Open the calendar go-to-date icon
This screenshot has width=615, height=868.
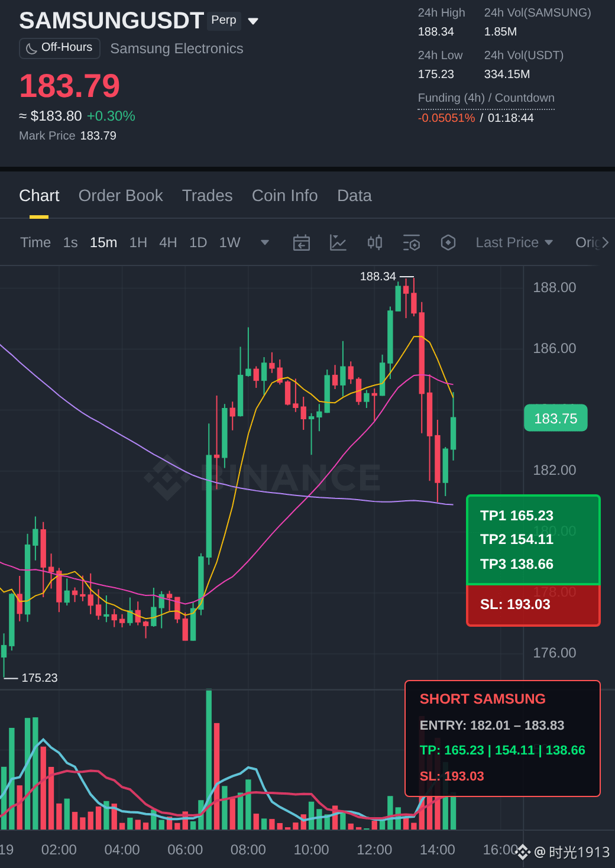pos(302,242)
